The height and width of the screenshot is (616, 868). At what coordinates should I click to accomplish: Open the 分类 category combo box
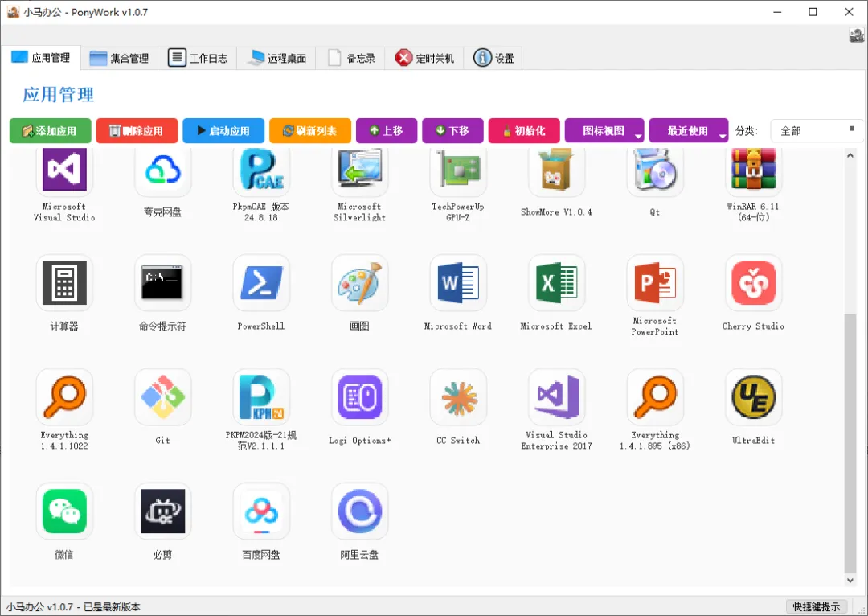click(x=817, y=131)
